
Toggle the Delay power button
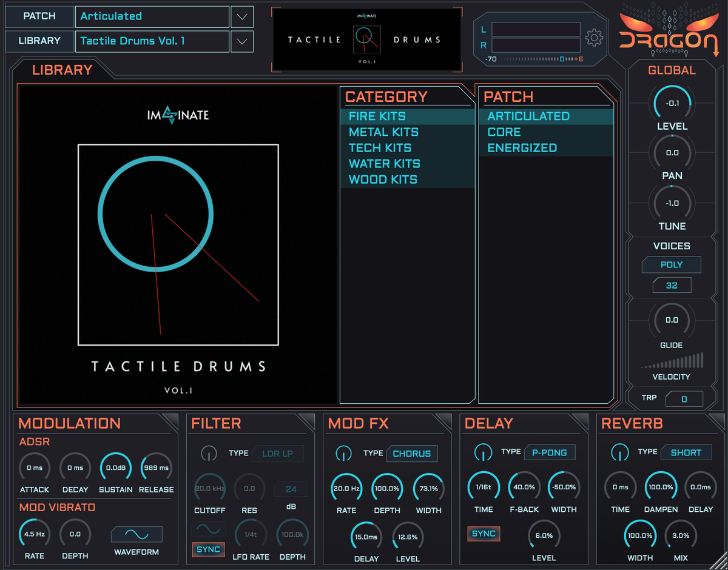tap(483, 452)
